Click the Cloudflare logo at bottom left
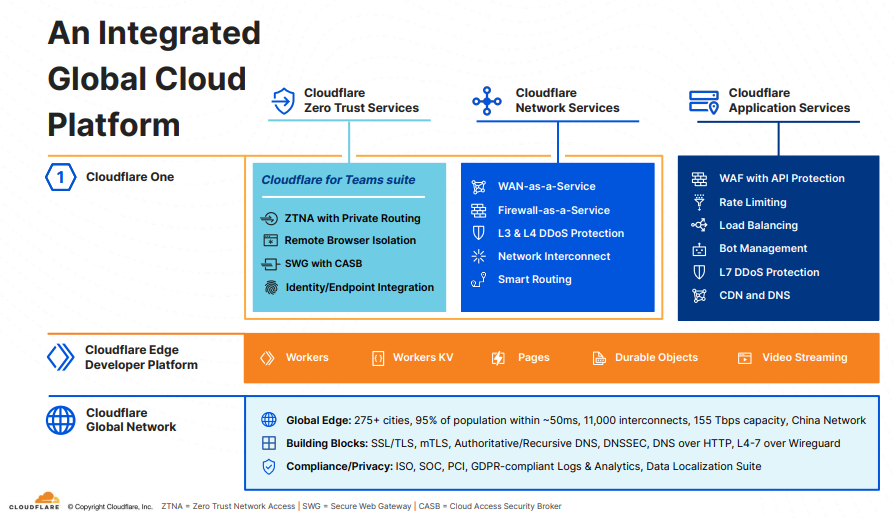Screen dimensions: 894x518 pos(35,501)
